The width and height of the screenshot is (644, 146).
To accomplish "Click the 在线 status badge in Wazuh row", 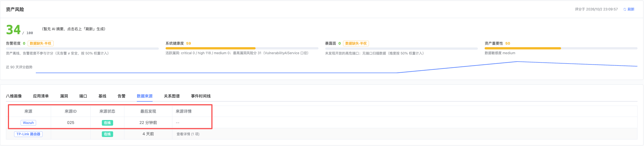I will (107, 123).
